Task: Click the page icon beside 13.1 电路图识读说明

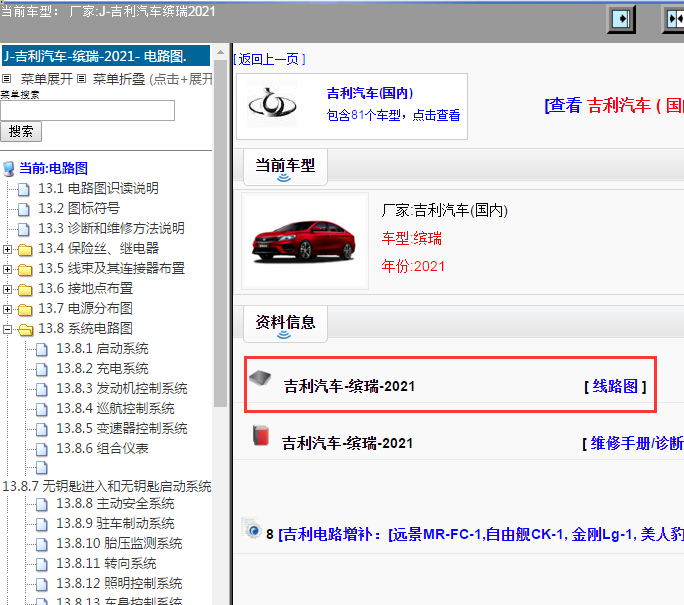Action: point(24,189)
